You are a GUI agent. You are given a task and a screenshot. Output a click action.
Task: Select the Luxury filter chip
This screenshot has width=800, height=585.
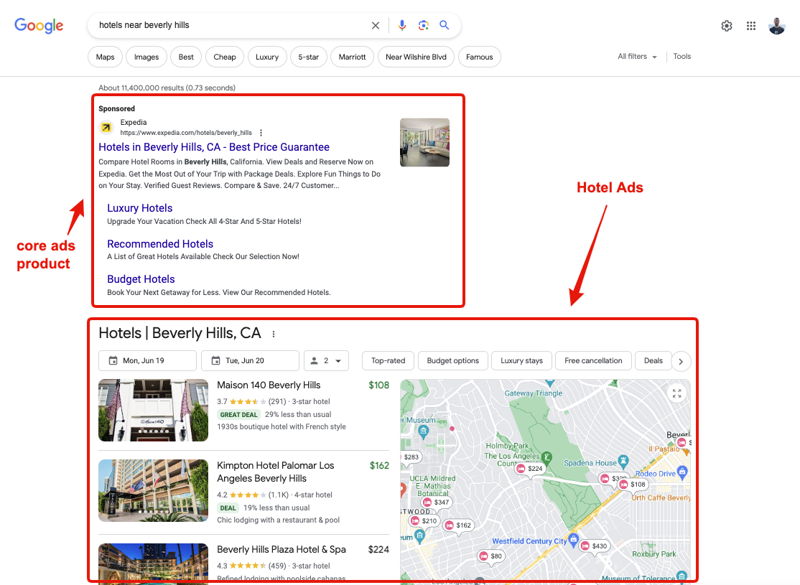(x=267, y=57)
